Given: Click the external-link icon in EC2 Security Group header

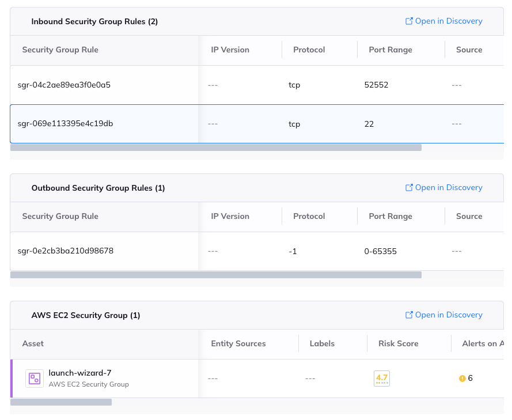Looking at the screenshot, I should pyautogui.click(x=409, y=315).
